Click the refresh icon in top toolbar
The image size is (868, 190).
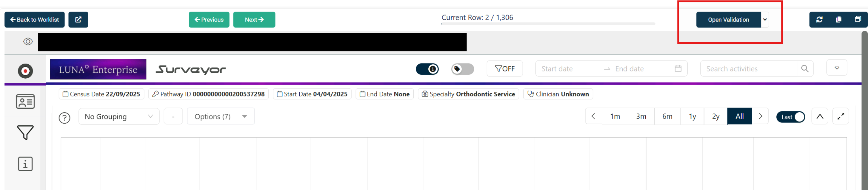tap(819, 19)
